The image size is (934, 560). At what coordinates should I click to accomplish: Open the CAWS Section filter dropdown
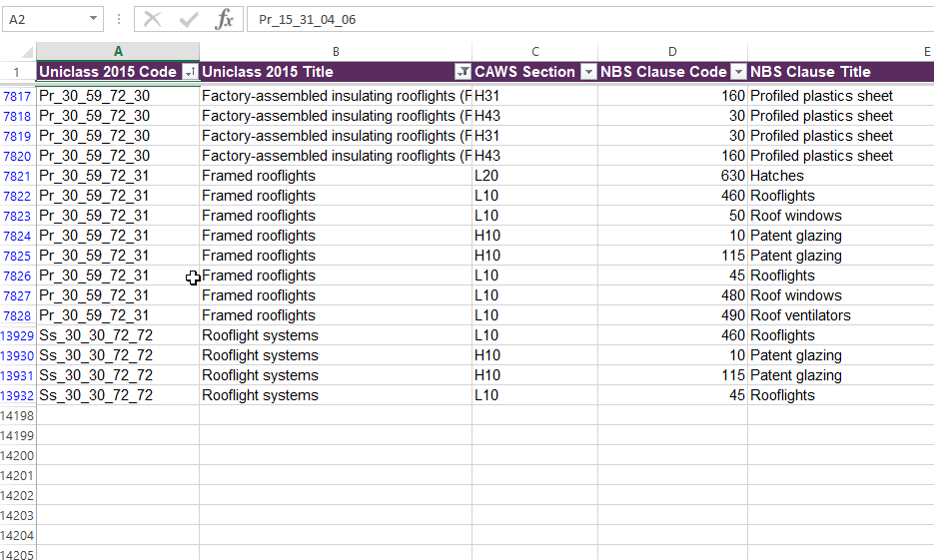pos(588,72)
